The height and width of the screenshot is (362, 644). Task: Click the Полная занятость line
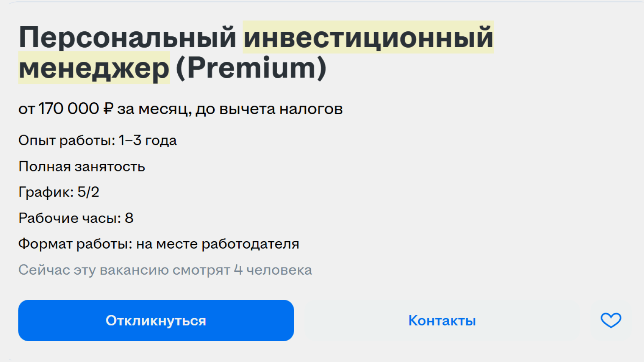[82, 167]
